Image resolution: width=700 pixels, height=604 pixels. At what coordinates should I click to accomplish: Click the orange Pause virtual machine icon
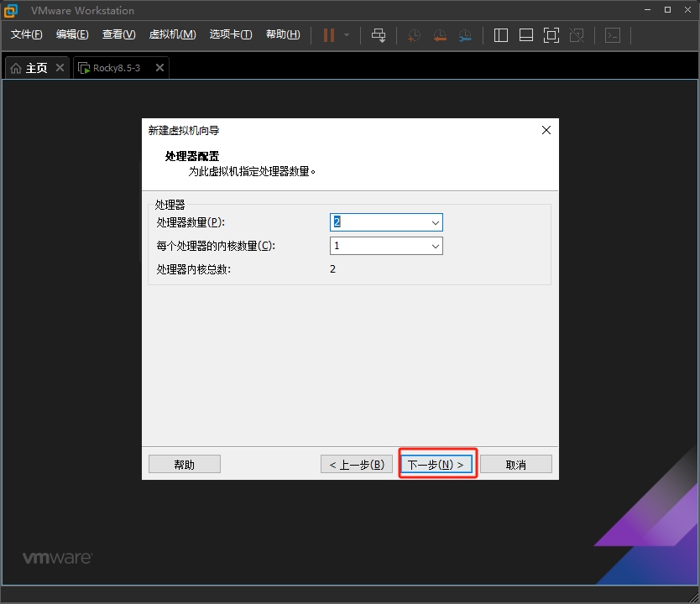pyautogui.click(x=329, y=35)
